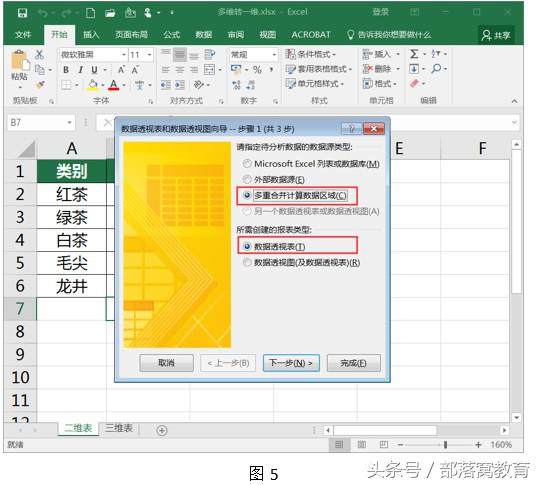The height and width of the screenshot is (485, 541).
Task: Toggle Bold formatting
Action: 66,70
